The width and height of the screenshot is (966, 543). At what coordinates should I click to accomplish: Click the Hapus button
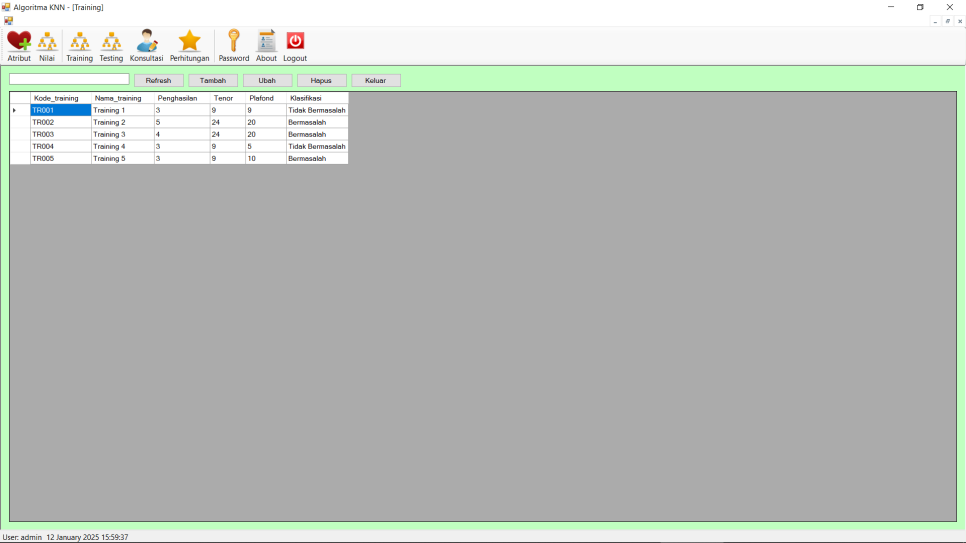pyautogui.click(x=321, y=80)
